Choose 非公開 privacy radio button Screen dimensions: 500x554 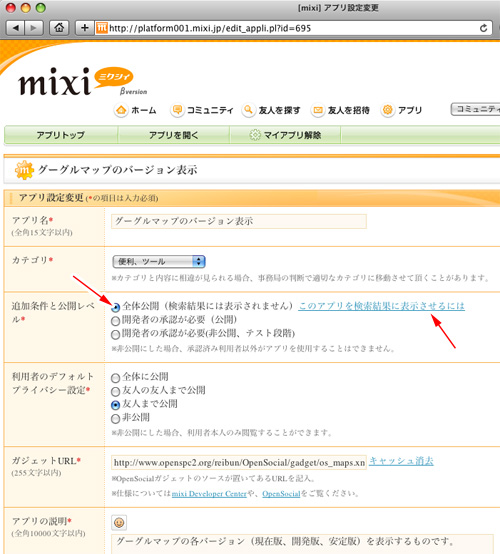[115, 419]
